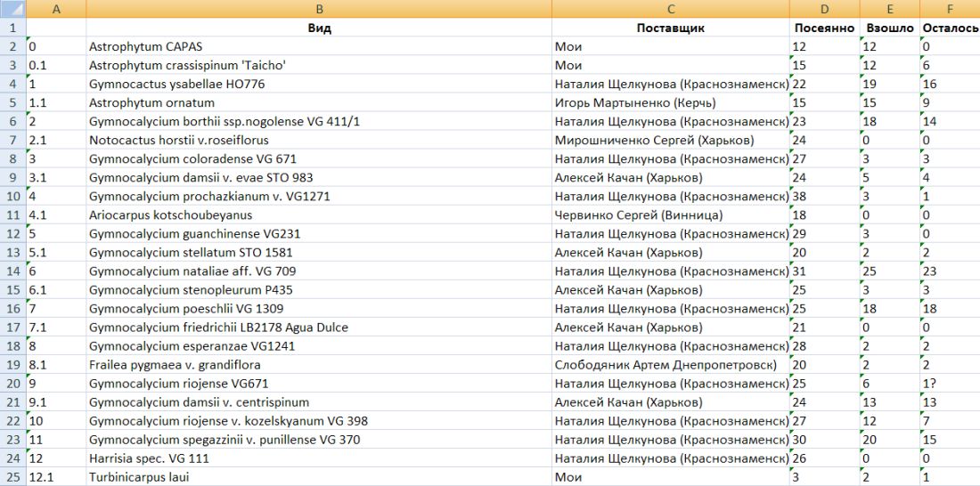
Task: Select cell 'Gymnocalycium poeschlii VG 1309'
Action: [319, 309]
